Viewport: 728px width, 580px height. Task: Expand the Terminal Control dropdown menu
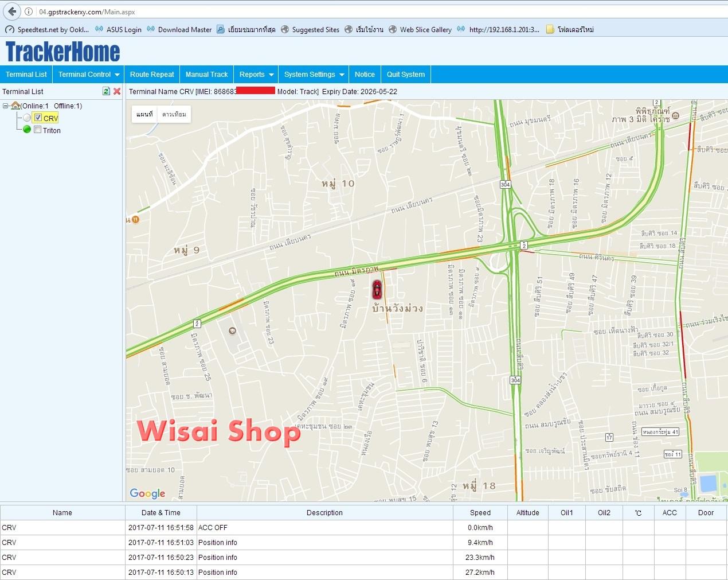89,75
